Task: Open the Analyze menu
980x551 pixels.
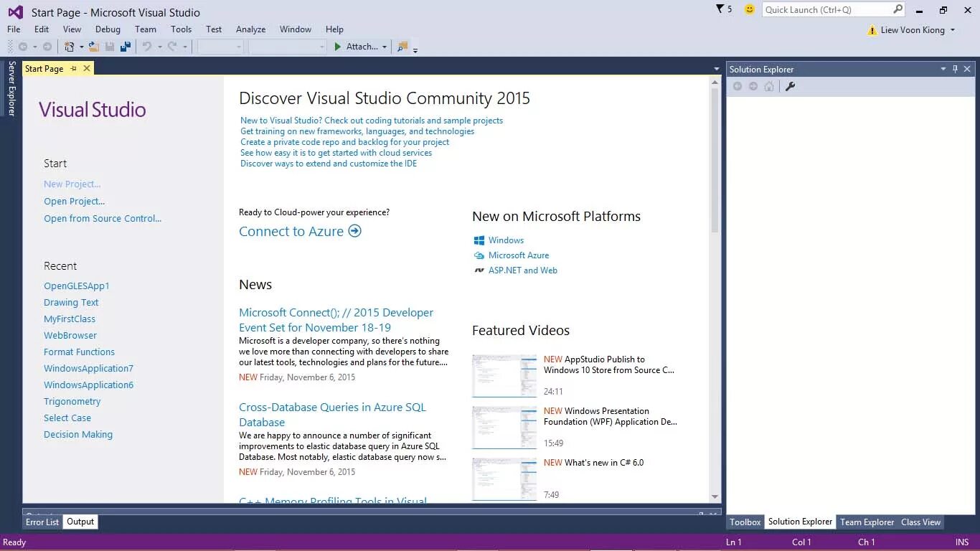Action: click(250, 29)
